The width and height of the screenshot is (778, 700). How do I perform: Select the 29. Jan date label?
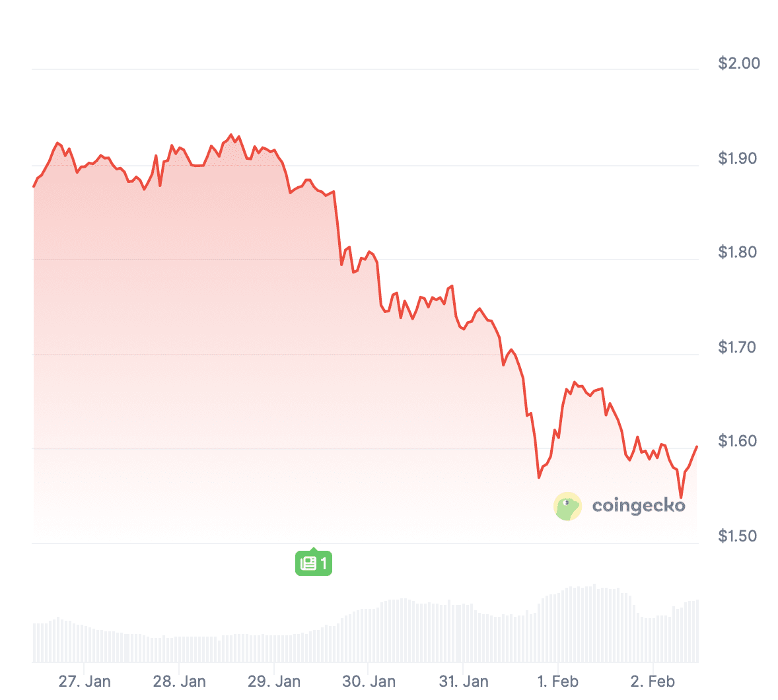pos(274,682)
